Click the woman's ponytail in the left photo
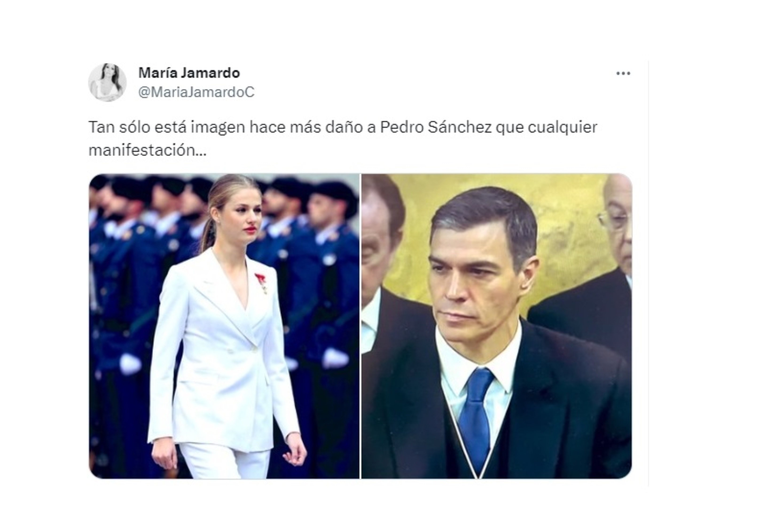This screenshot has width=767, height=532. (208, 233)
